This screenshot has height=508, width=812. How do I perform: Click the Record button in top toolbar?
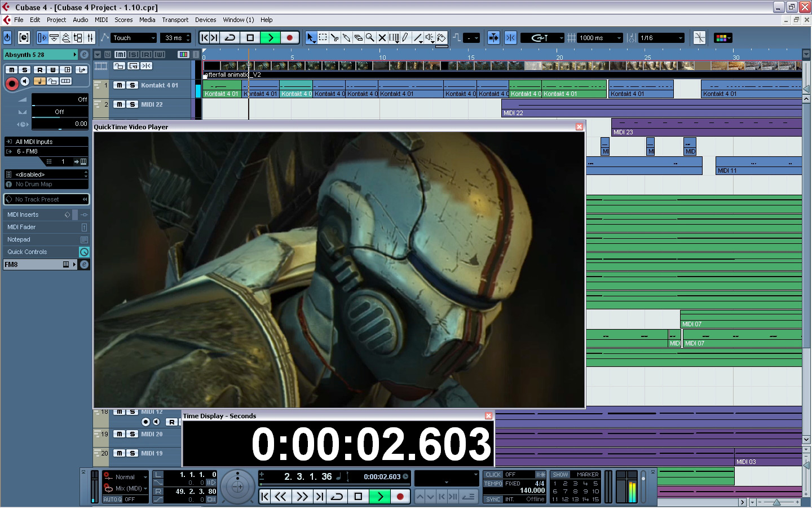(290, 38)
